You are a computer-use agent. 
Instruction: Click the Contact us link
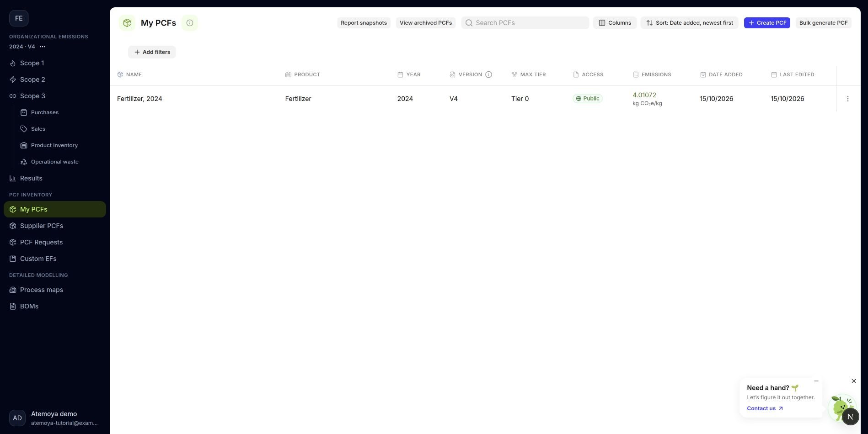[x=765, y=408]
